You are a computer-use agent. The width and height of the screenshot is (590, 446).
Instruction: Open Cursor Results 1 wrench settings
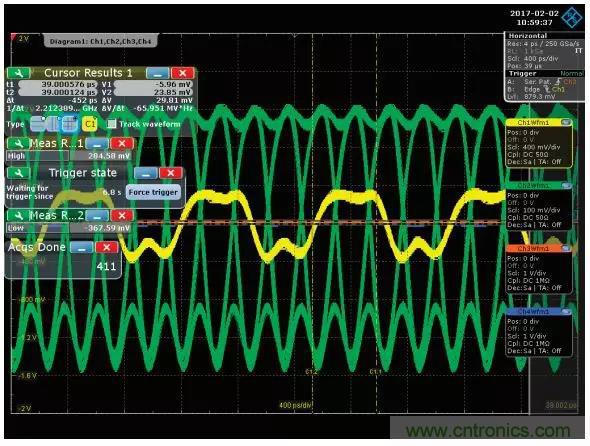tap(18, 73)
